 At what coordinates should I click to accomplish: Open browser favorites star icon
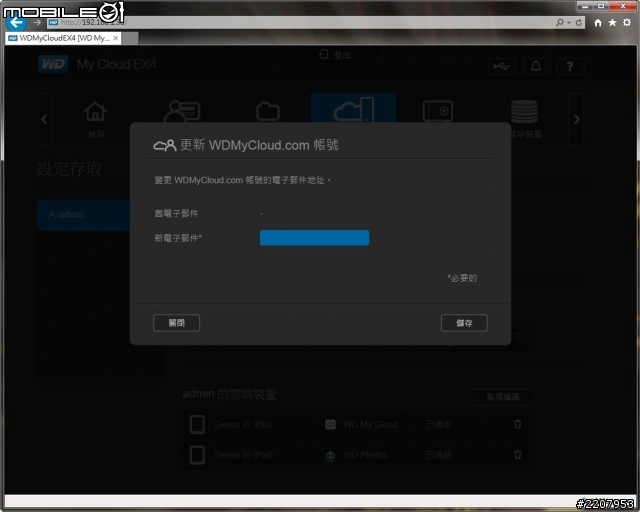(612, 23)
